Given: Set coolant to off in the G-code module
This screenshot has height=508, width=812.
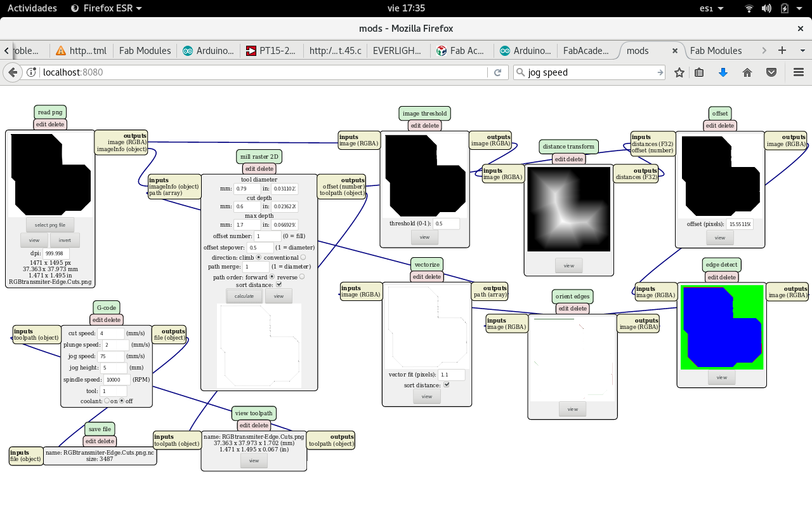Looking at the screenshot, I should [122, 401].
